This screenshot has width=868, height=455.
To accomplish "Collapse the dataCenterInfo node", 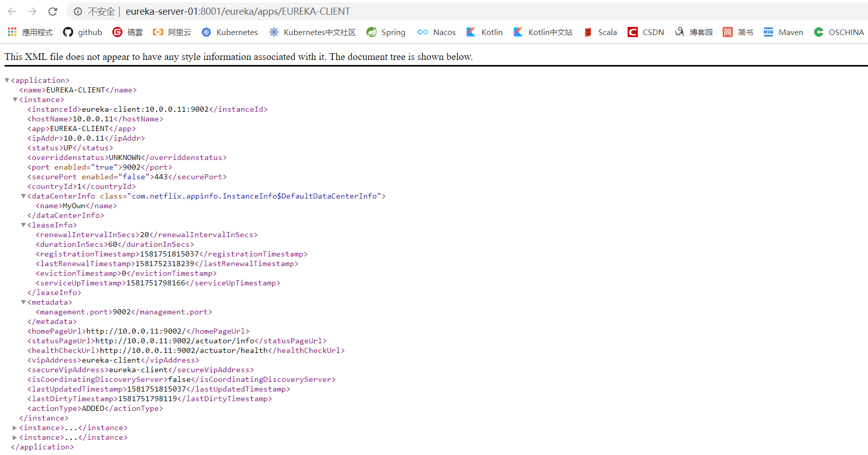I will pyautogui.click(x=23, y=196).
